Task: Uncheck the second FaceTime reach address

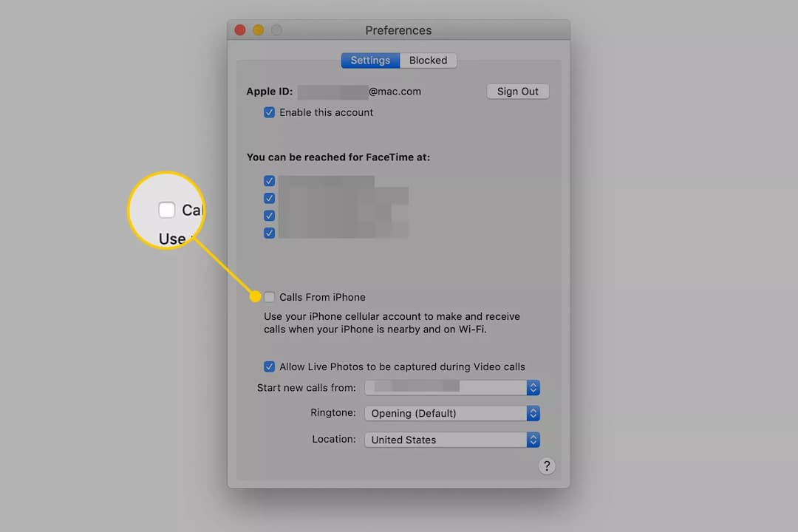Action: (x=269, y=198)
